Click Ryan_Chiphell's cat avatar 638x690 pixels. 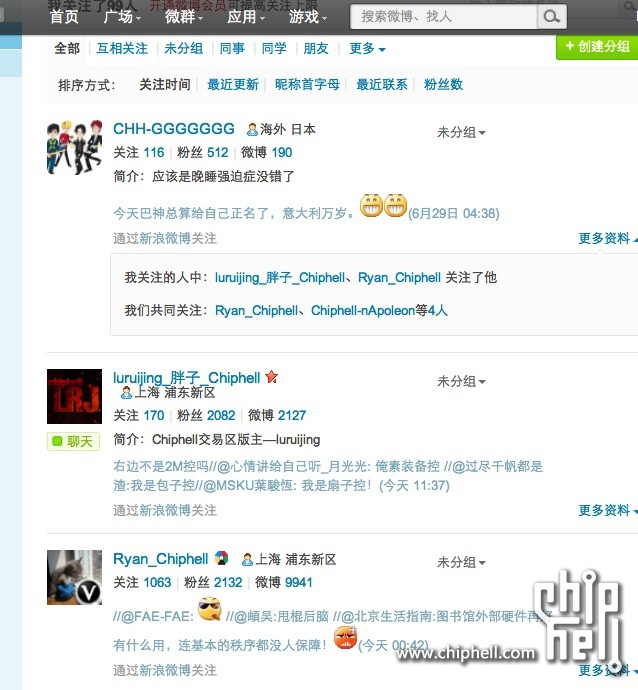pos(74,577)
